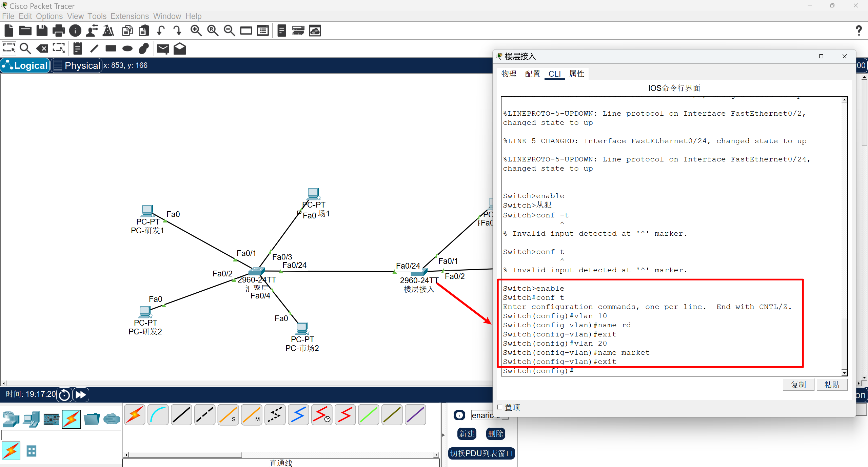The image size is (868, 467).
Task: Click the Undo arrow icon
Action: click(161, 31)
